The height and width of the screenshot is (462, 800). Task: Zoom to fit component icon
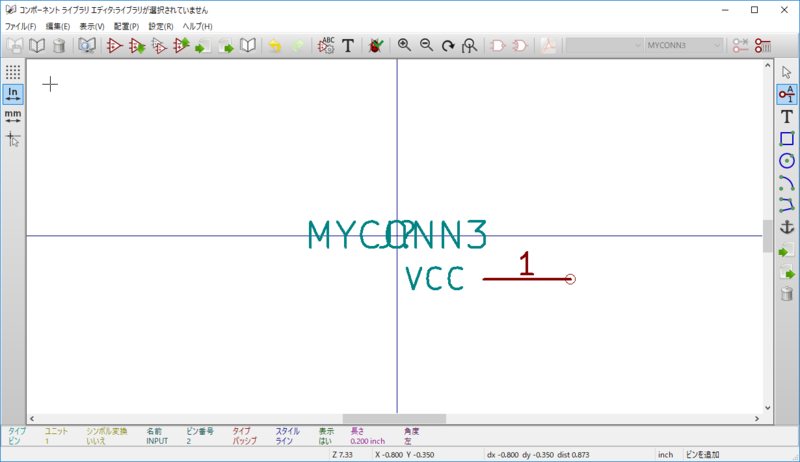469,46
